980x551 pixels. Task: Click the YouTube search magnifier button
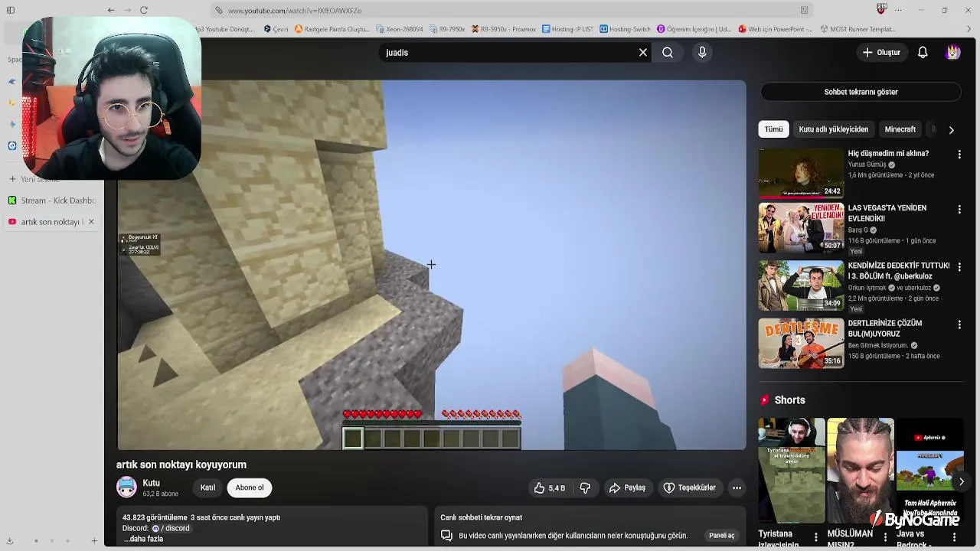668,52
